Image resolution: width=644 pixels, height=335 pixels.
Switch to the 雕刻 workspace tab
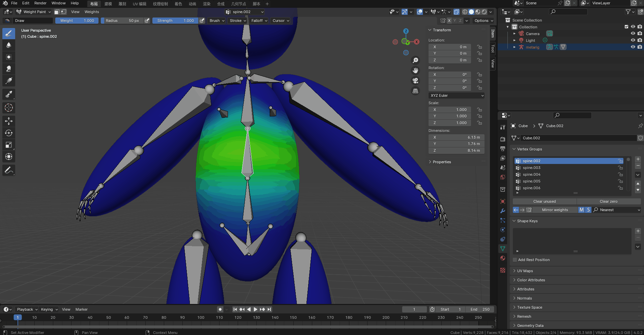122,4
